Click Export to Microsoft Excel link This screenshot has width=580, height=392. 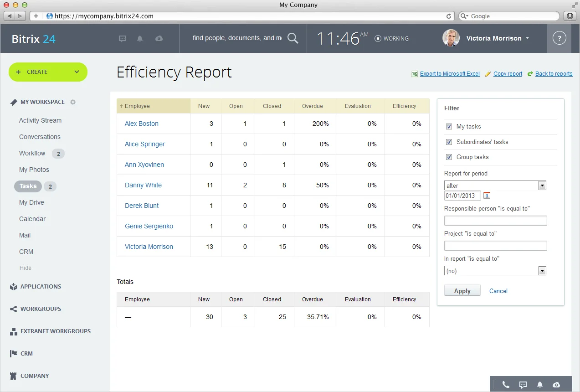449,74
